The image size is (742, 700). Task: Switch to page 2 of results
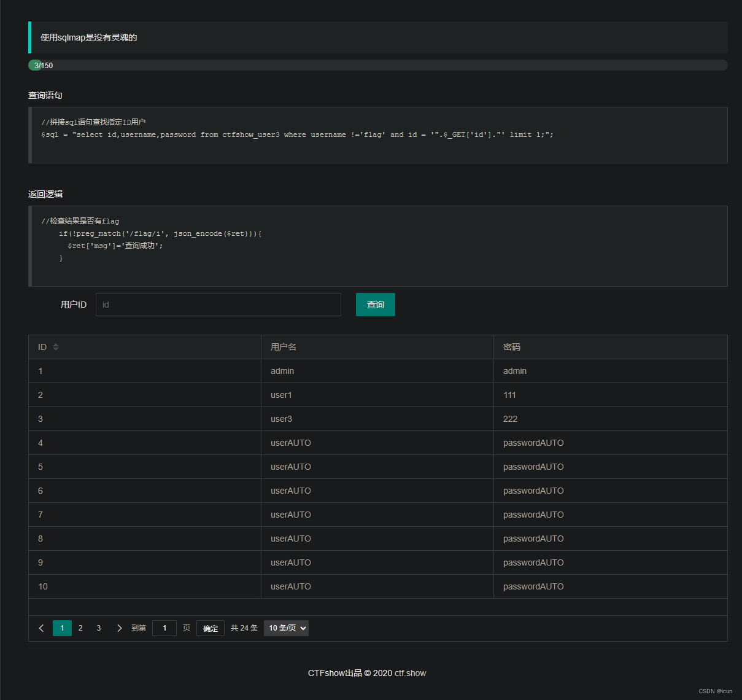[x=80, y=628]
